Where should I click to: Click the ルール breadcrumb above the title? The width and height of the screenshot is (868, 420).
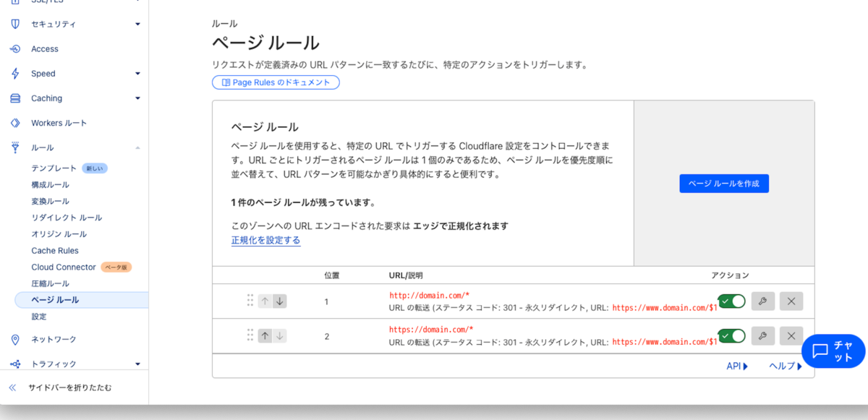224,24
